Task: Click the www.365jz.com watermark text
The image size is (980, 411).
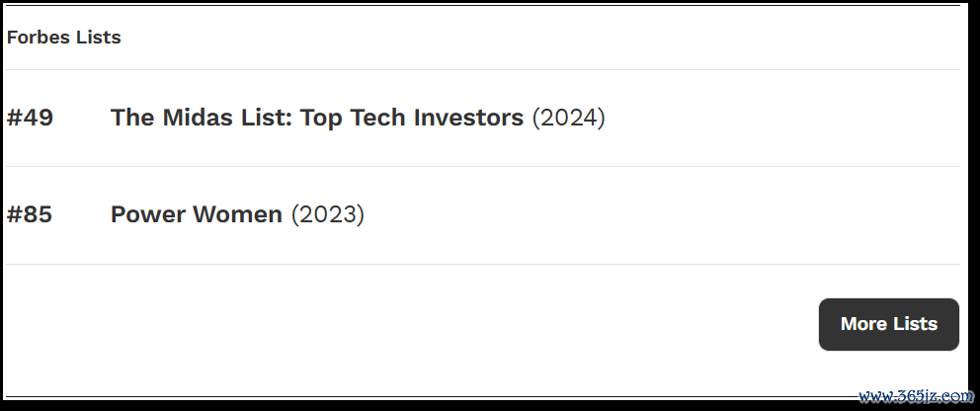Action: (x=915, y=396)
